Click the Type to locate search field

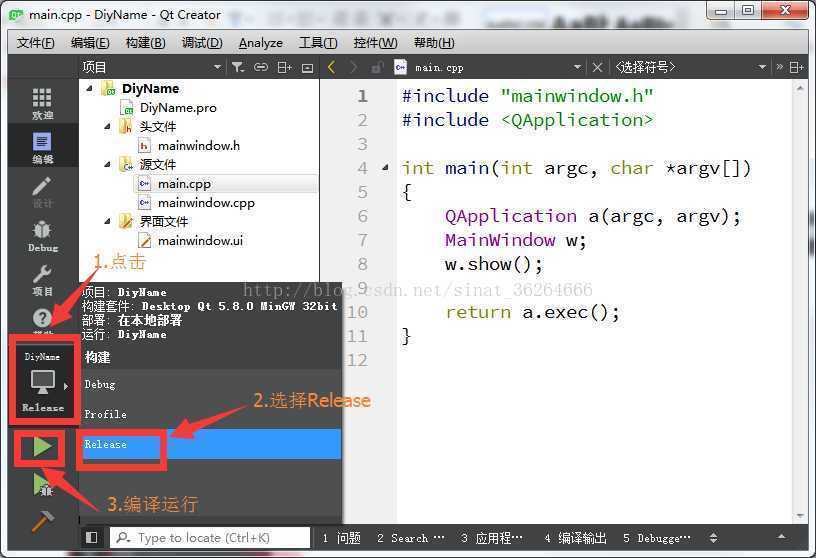tap(210, 538)
